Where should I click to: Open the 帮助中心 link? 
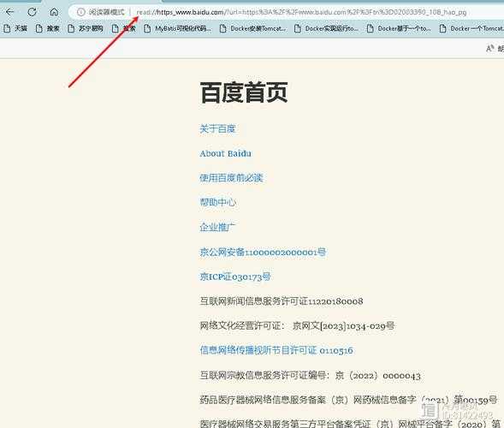click(x=218, y=202)
